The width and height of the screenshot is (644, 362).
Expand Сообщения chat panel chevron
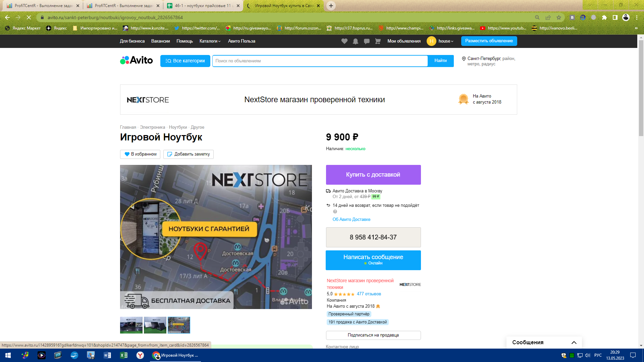[574, 342]
